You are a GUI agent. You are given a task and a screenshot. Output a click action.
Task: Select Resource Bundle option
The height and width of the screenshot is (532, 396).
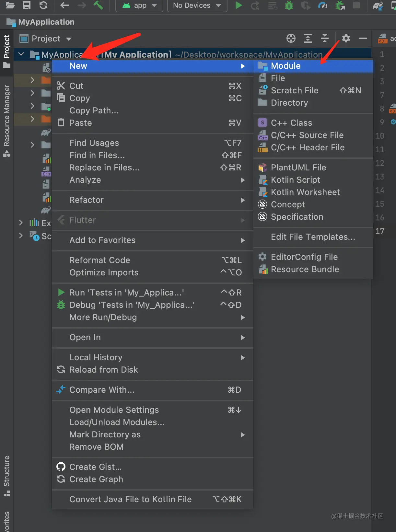click(313, 269)
